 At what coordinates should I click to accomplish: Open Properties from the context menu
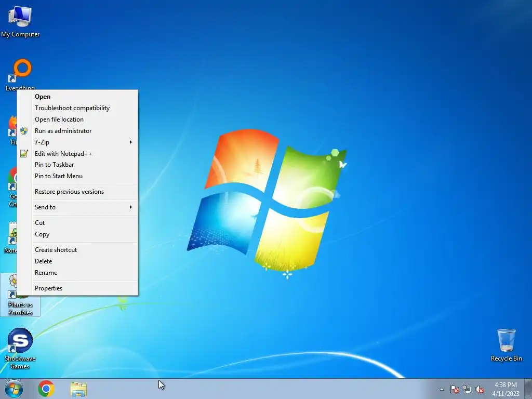point(78,288)
